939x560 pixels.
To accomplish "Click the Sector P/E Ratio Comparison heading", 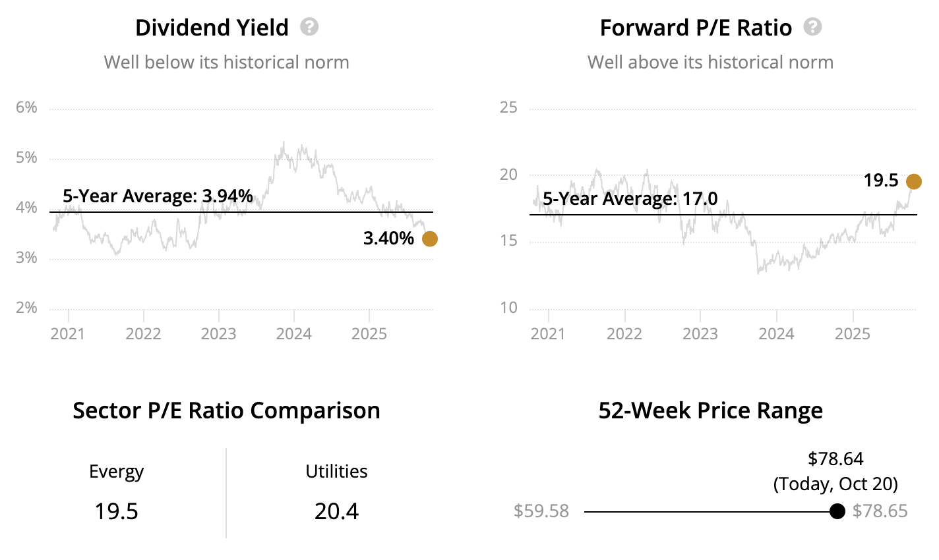I will 226,410.
